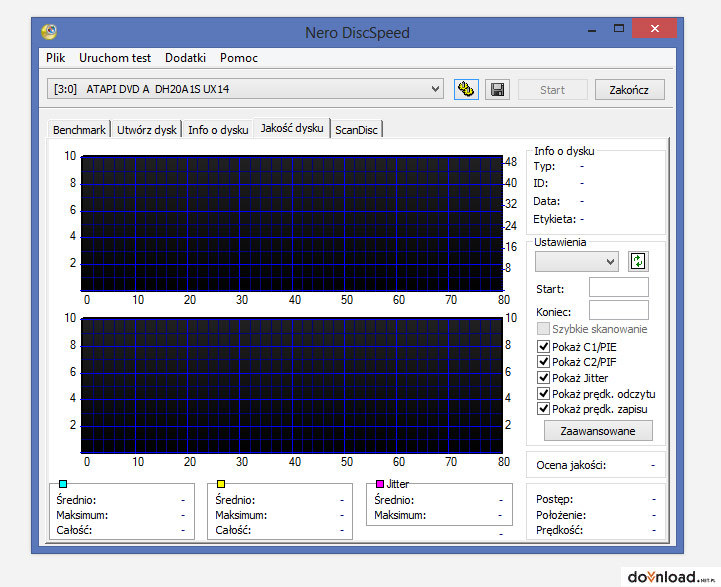
Task: Open the Ustawienia speed dropdown
Action: click(577, 262)
